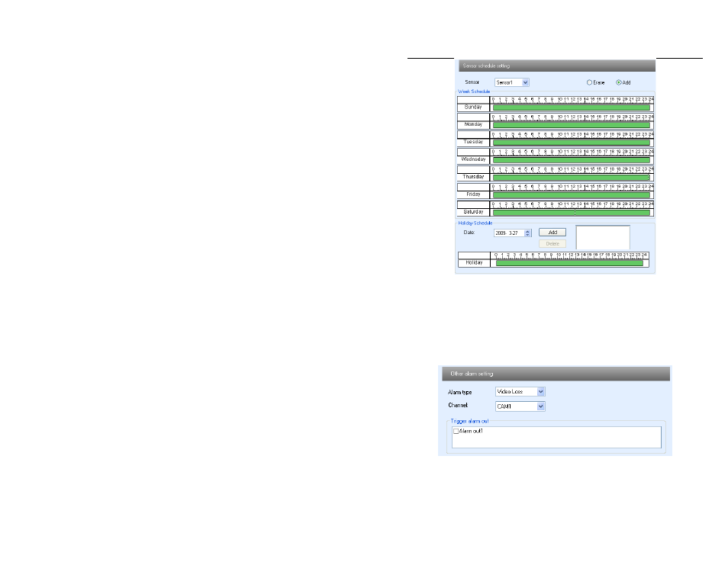The width and height of the screenshot is (728, 562).
Task: Enable the Alarm out1 checkbox
Action: point(456,431)
